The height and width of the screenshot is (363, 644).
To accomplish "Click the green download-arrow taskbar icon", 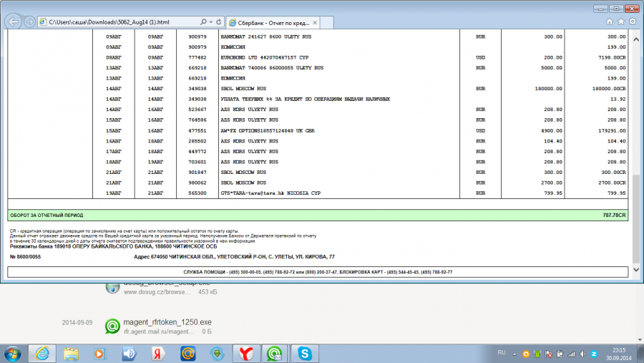I will coord(217,354).
